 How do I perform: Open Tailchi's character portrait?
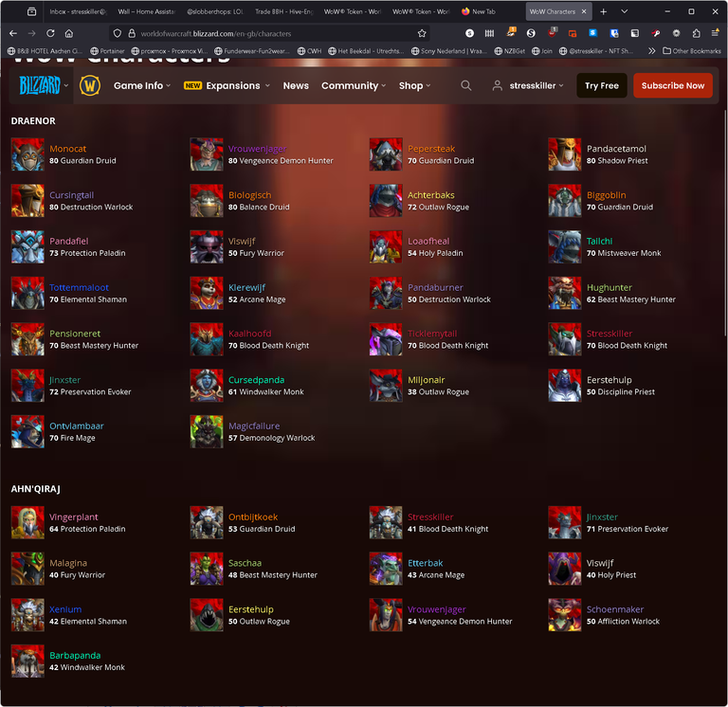tap(565, 247)
